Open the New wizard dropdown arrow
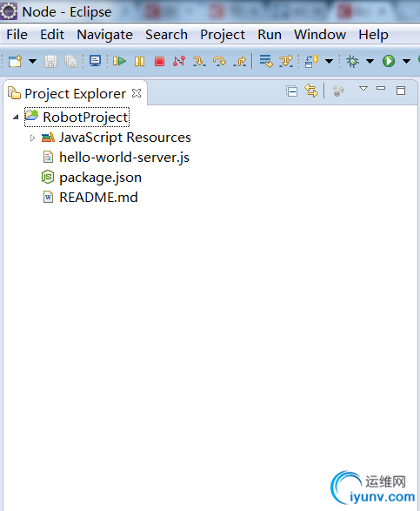The height and width of the screenshot is (511, 420). coord(32,61)
